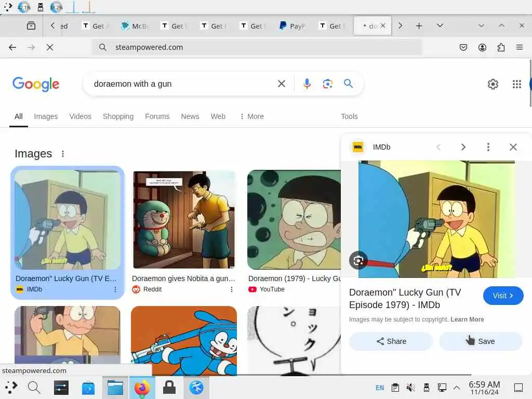Screen dimensions: 532x399
Task: Select blue Doraemon with rifle thumbnail
Action: [x=184, y=340]
